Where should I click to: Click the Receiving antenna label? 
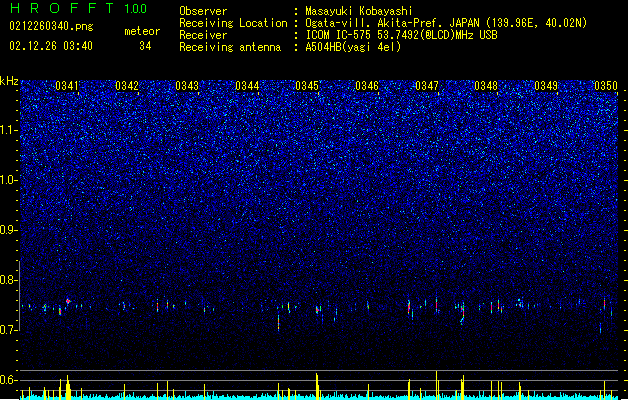click(x=230, y=47)
